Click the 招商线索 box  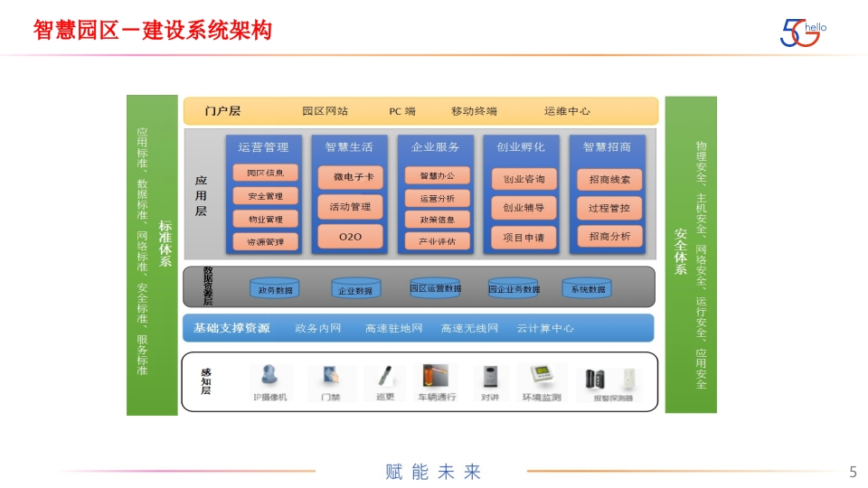tap(609, 180)
